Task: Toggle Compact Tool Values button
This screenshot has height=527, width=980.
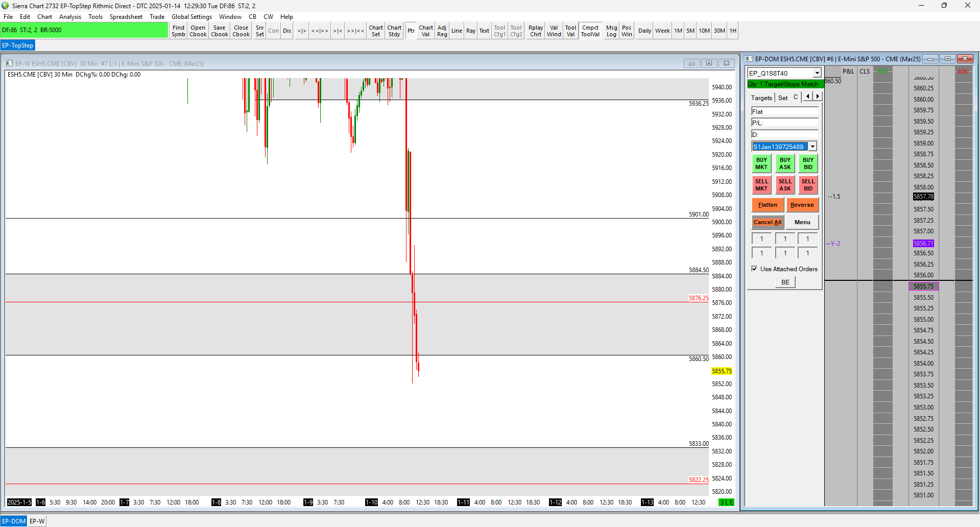Action: (590, 31)
